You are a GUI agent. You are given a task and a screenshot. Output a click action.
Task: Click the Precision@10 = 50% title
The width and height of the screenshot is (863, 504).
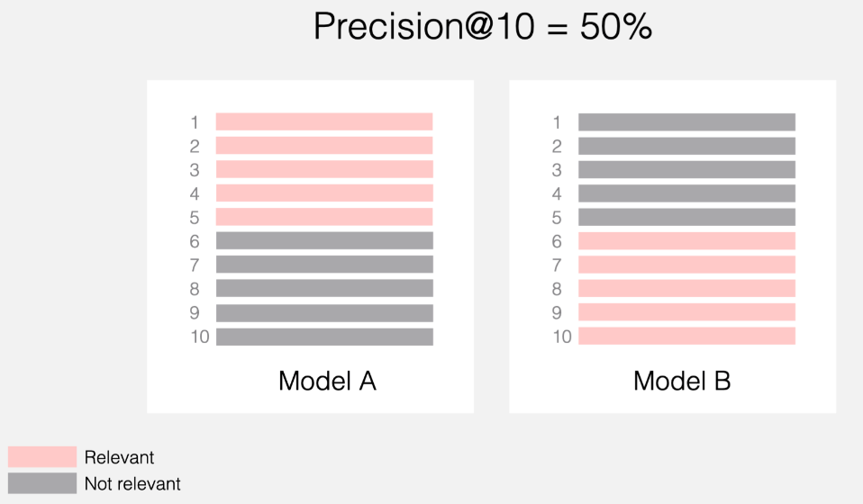coord(482,27)
